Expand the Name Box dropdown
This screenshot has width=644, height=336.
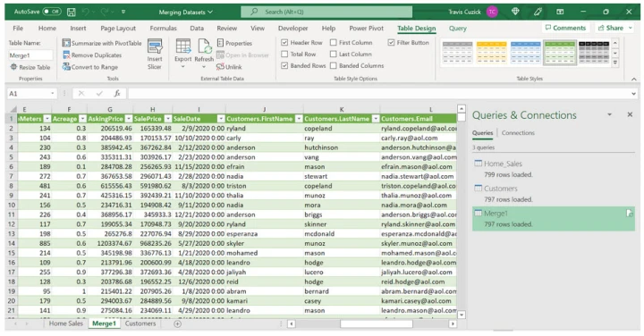[52, 94]
